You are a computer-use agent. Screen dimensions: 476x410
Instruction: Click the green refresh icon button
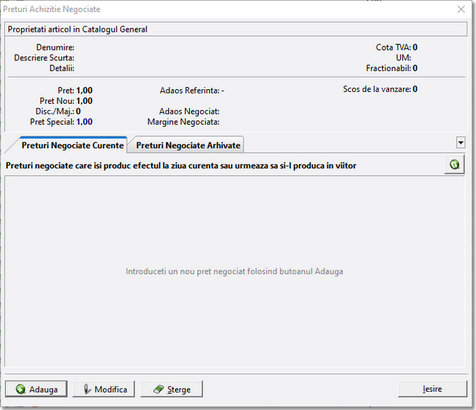[454, 164]
